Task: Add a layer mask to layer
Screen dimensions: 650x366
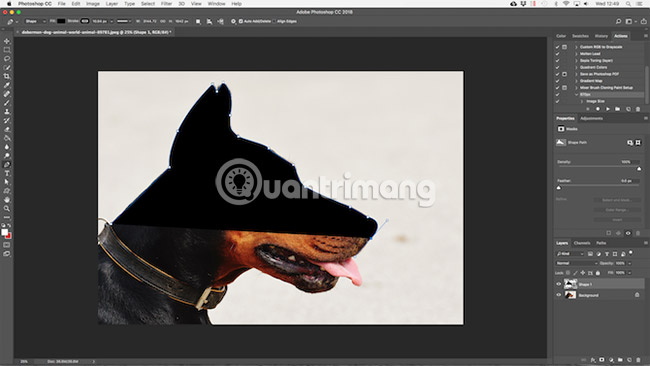Action: point(602,360)
